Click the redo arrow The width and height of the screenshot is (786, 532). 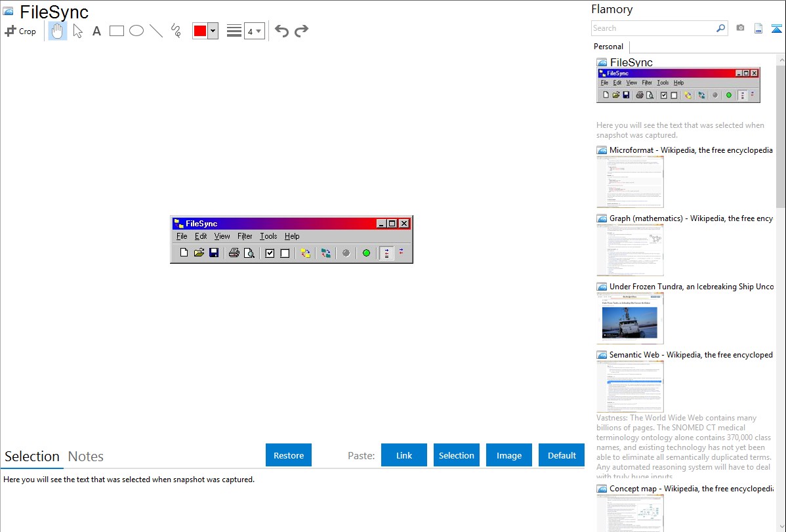coord(301,31)
